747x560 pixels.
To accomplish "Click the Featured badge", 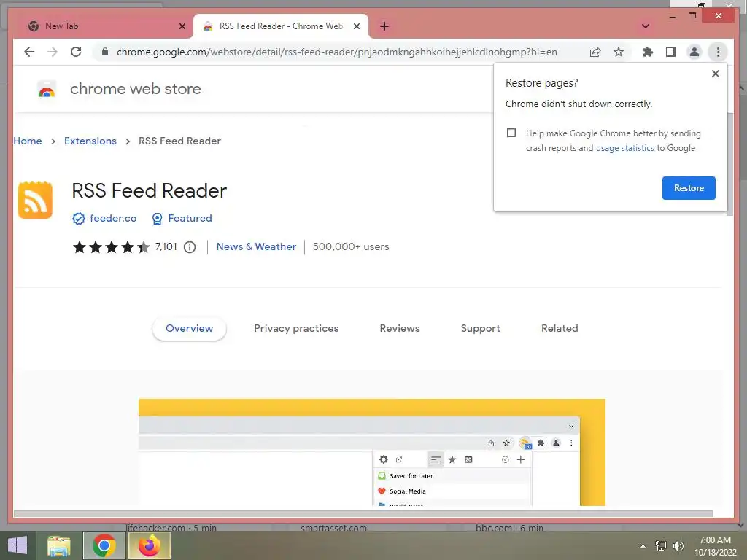I will click(x=182, y=218).
